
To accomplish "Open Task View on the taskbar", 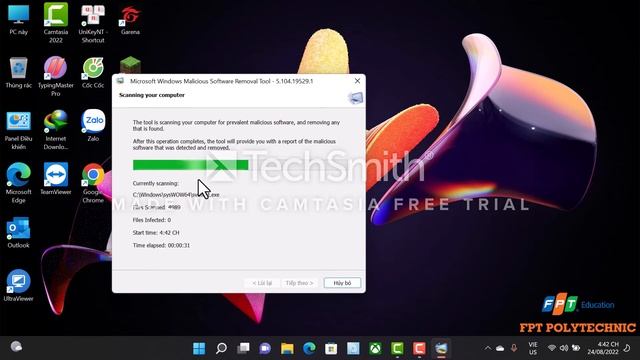I will point(243,348).
